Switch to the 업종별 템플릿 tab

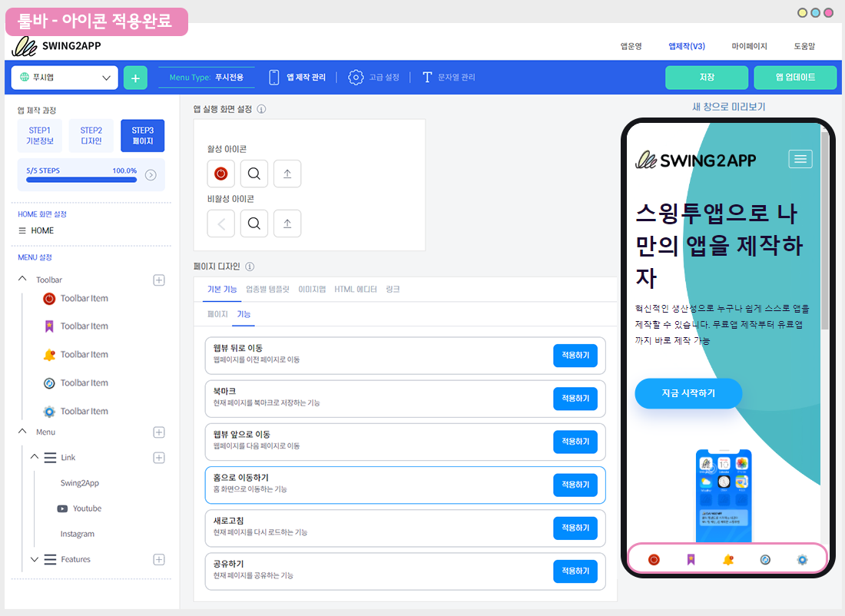(x=267, y=289)
